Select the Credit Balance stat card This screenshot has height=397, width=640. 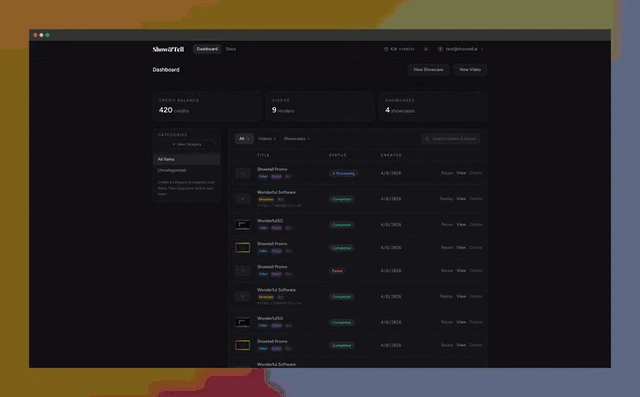pos(207,106)
